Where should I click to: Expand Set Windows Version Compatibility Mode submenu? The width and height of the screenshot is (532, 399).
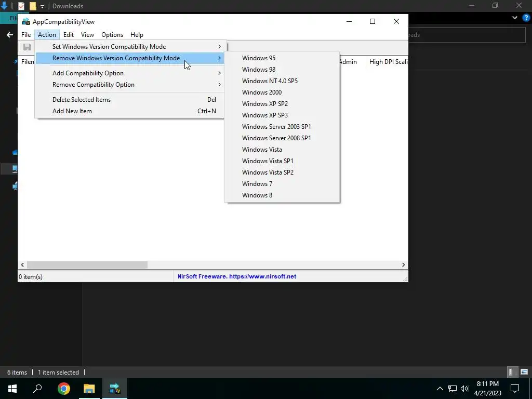click(129, 46)
